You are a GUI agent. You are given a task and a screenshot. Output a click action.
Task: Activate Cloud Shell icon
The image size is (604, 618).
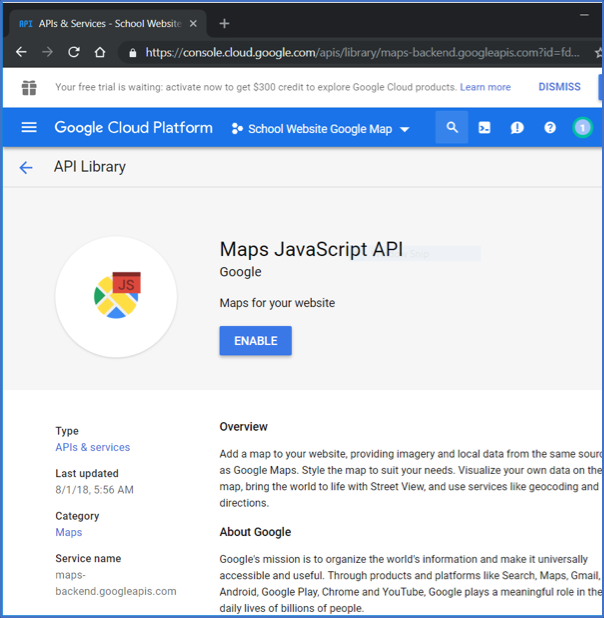(x=485, y=128)
